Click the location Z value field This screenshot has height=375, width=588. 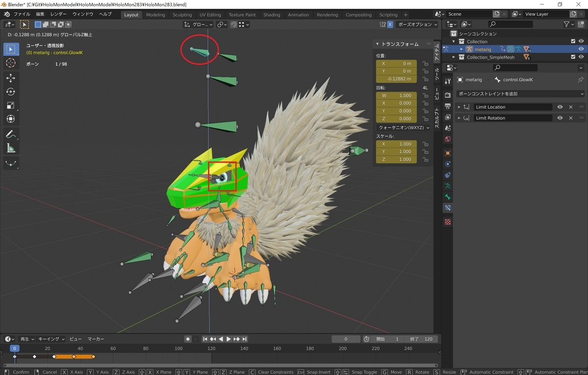(396, 79)
